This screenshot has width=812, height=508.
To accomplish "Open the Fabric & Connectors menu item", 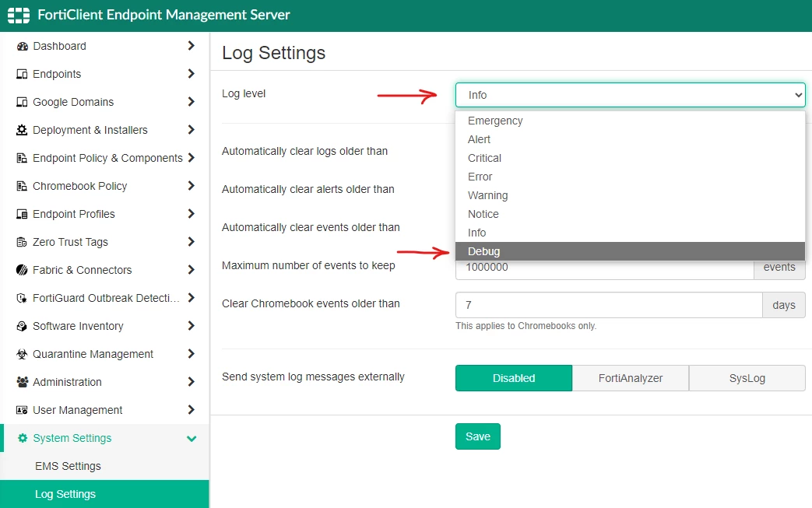I will (104, 270).
